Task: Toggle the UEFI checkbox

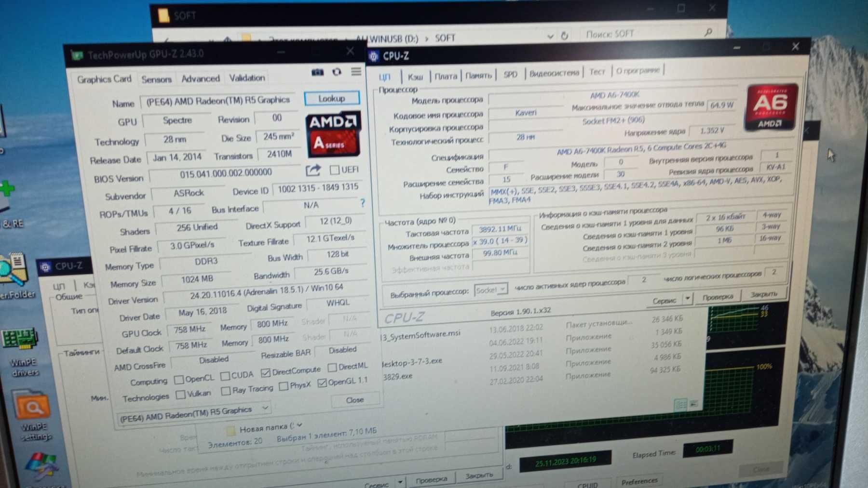Action: (334, 170)
